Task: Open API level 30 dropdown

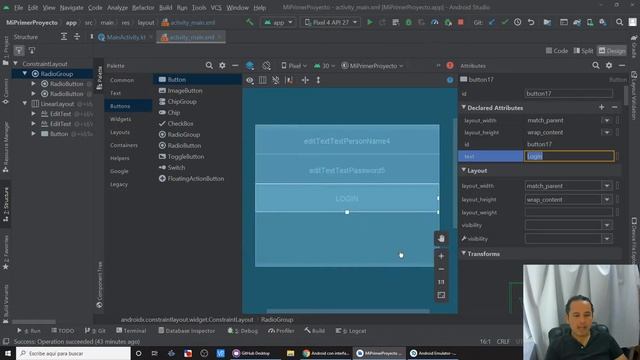Action: [324, 66]
